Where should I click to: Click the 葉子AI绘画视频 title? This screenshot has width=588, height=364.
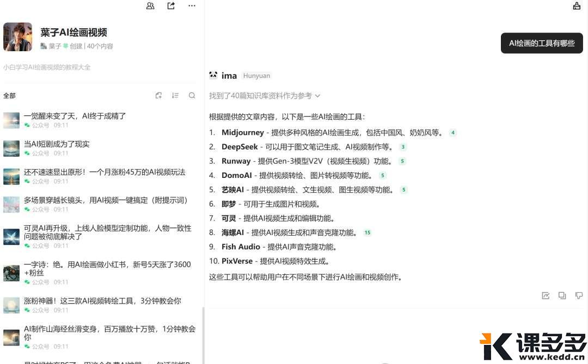74,32
